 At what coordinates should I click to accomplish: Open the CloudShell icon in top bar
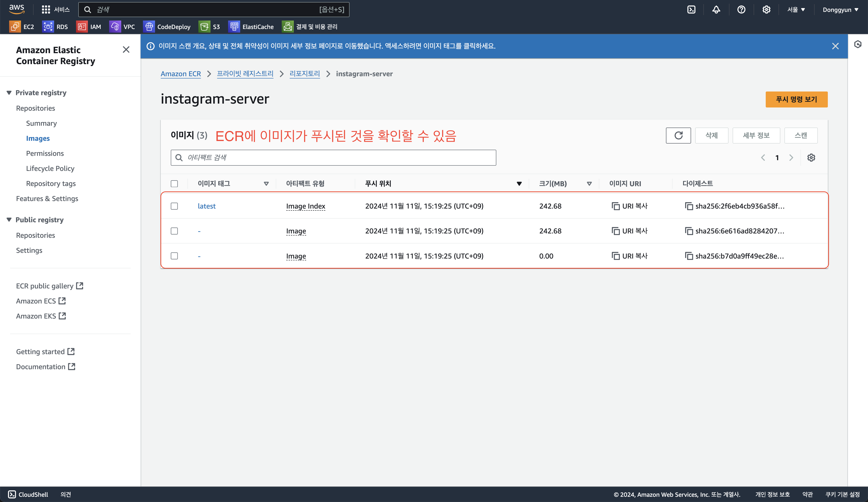pyautogui.click(x=691, y=10)
